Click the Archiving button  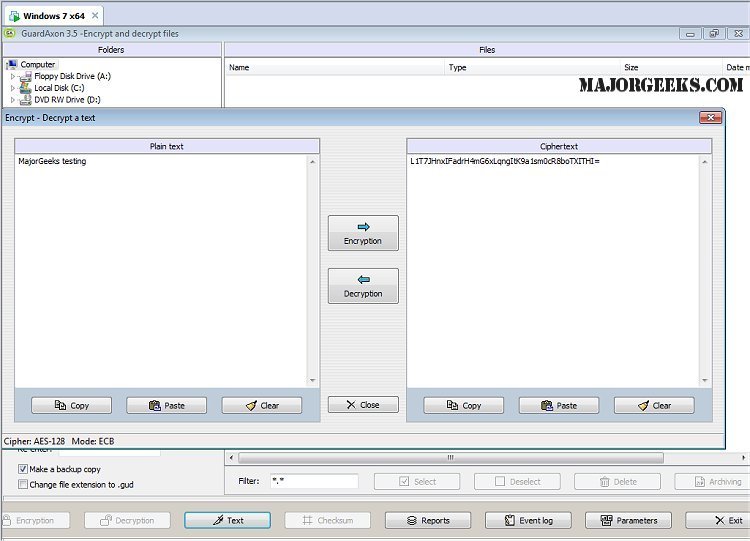(712, 481)
